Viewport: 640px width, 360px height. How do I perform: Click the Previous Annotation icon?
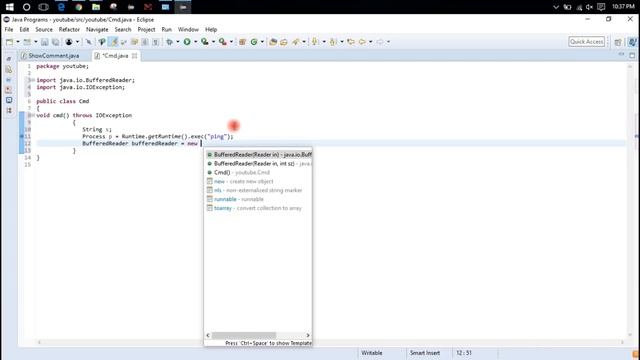[x=333, y=42]
